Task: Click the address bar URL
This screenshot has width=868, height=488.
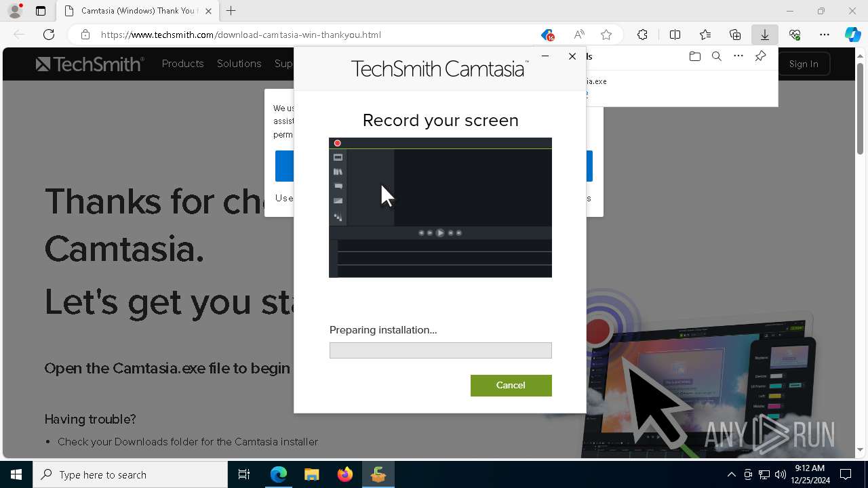Action: pyautogui.click(x=241, y=35)
